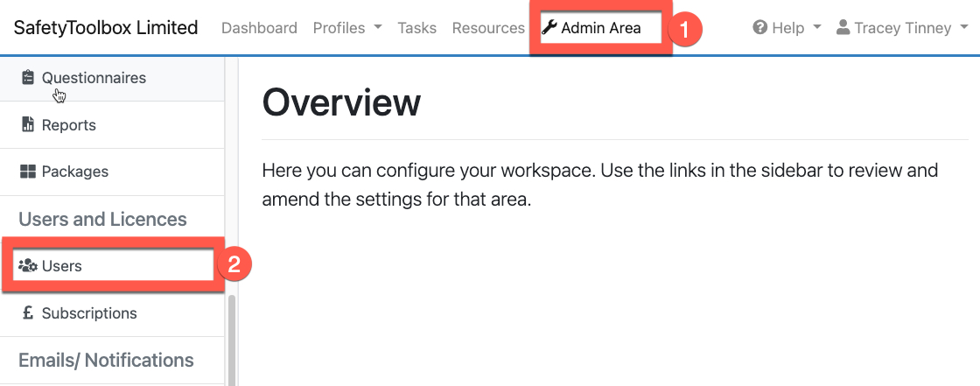This screenshot has width=980, height=386.
Task: Click the Users and Licences section heading
Action: click(x=102, y=219)
